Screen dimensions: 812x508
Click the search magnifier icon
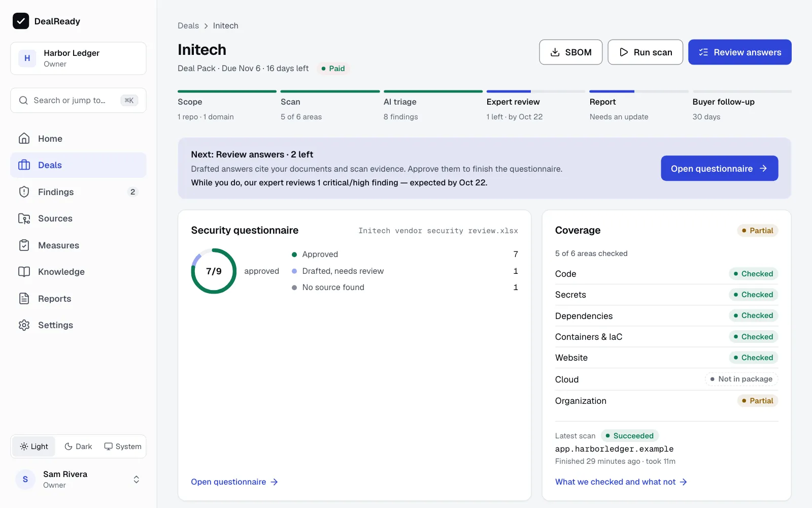coord(23,101)
